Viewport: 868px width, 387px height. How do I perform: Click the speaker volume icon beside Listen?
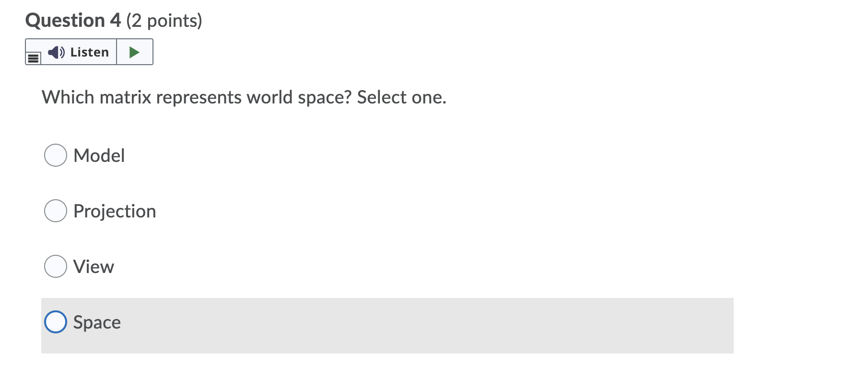[56, 52]
